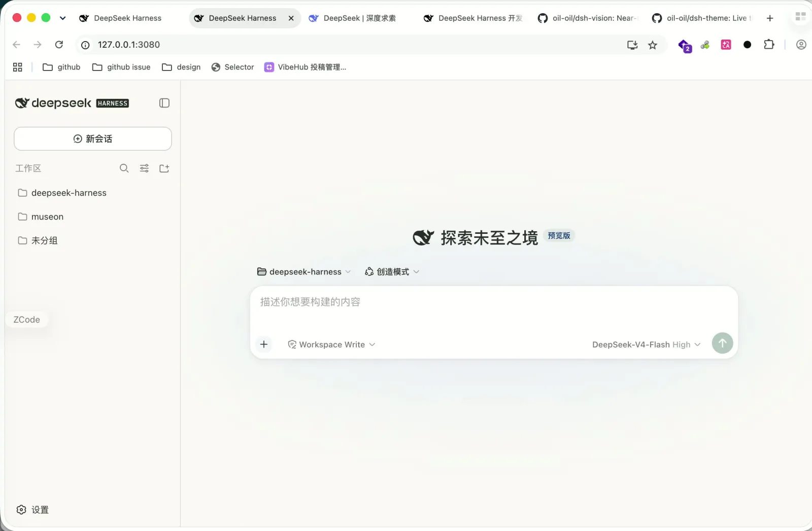Image resolution: width=812 pixels, height=531 pixels.
Task: Switch to the first DeepSeek Harness tab
Action: click(x=121, y=18)
